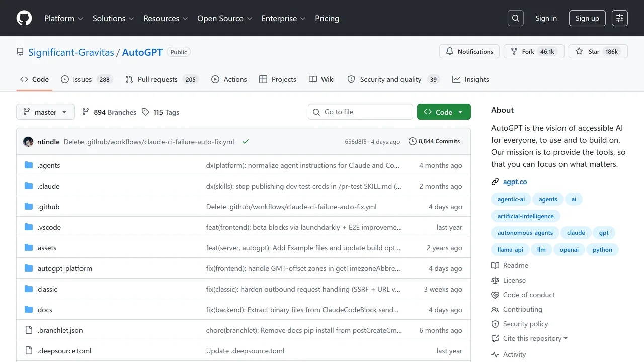This screenshot has height=362, width=644.
Task: Expand the Enterprise menu
Action: (x=283, y=18)
